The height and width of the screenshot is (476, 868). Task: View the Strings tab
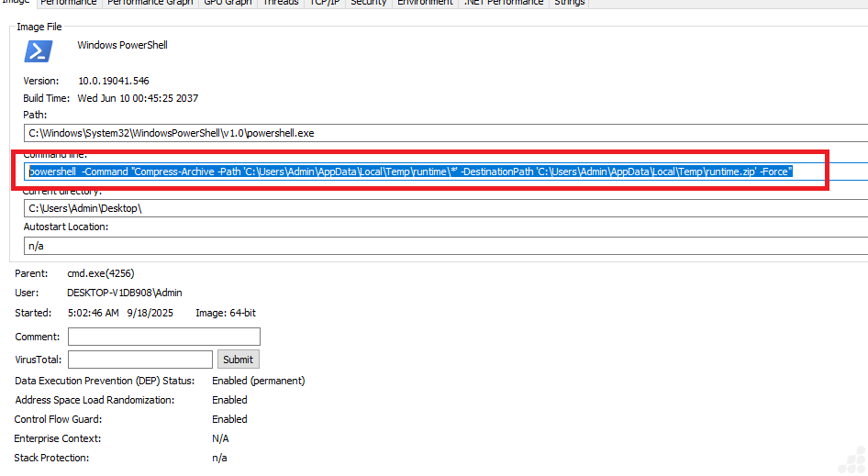(x=569, y=3)
